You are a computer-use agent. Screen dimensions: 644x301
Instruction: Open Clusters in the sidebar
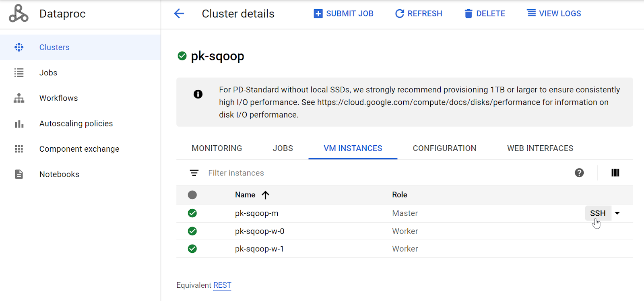[x=80, y=47]
